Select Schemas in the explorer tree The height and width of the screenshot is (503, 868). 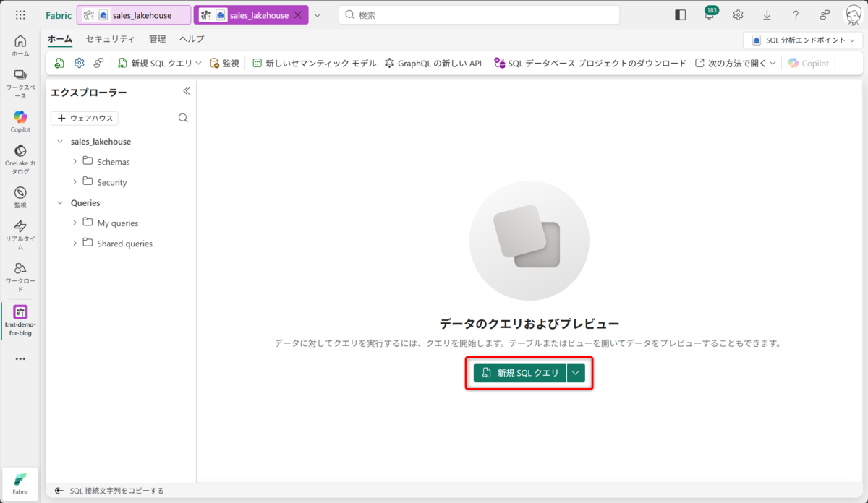click(114, 162)
